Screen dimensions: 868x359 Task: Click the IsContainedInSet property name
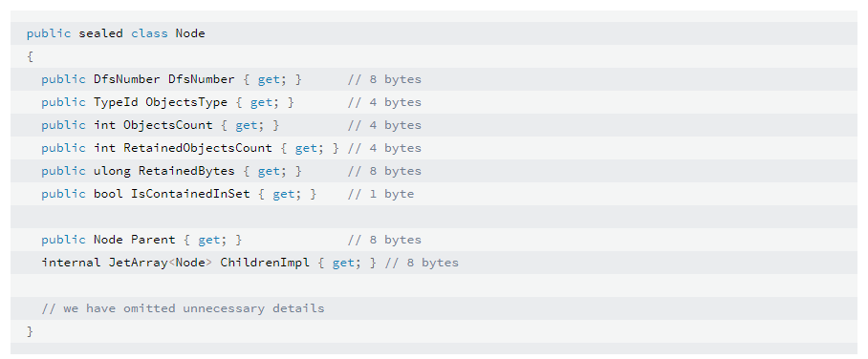tap(190, 194)
